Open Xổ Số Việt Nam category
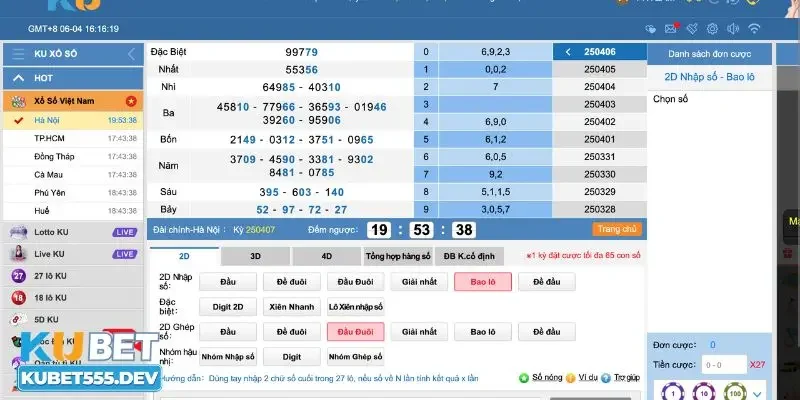The height and width of the screenshot is (400, 800). (x=73, y=101)
